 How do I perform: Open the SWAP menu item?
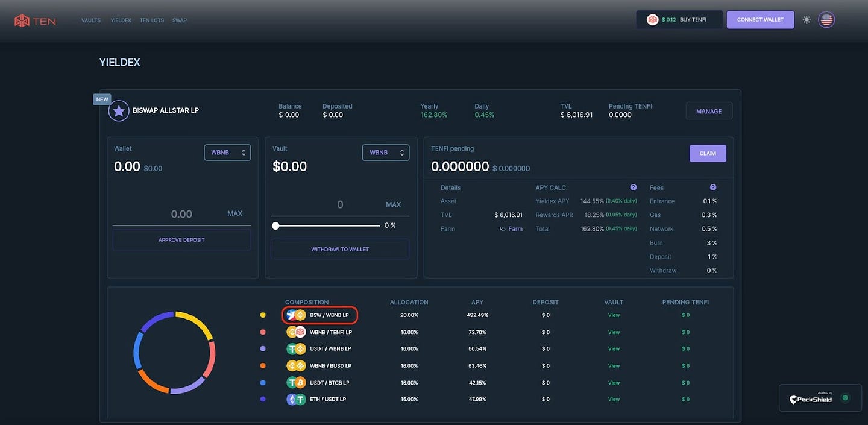tap(179, 20)
